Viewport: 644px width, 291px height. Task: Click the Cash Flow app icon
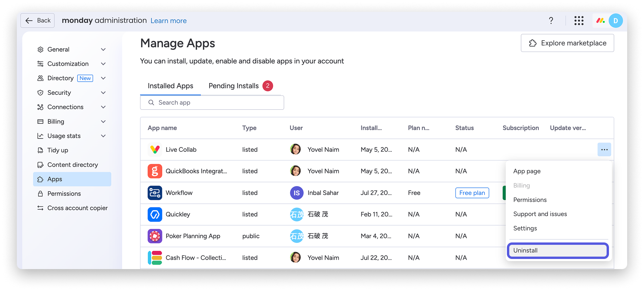coord(155,258)
